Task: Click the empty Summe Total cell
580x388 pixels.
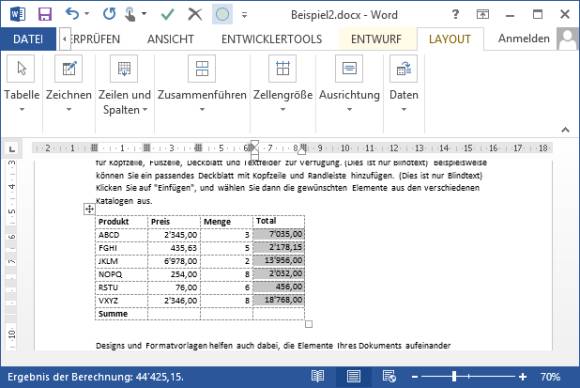Action: pos(279,314)
